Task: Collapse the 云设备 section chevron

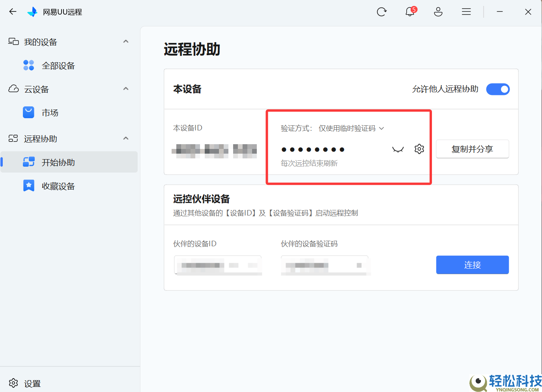Action: 126,89
